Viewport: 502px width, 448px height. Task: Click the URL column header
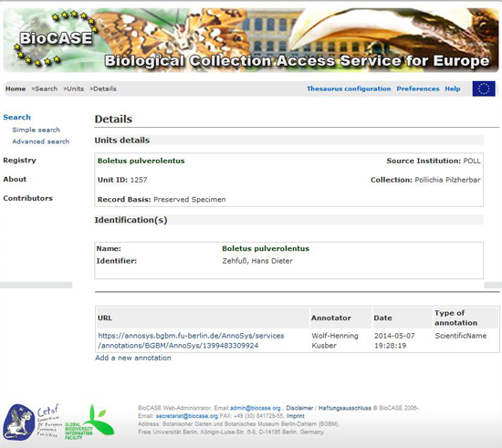[x=203, y=318]
